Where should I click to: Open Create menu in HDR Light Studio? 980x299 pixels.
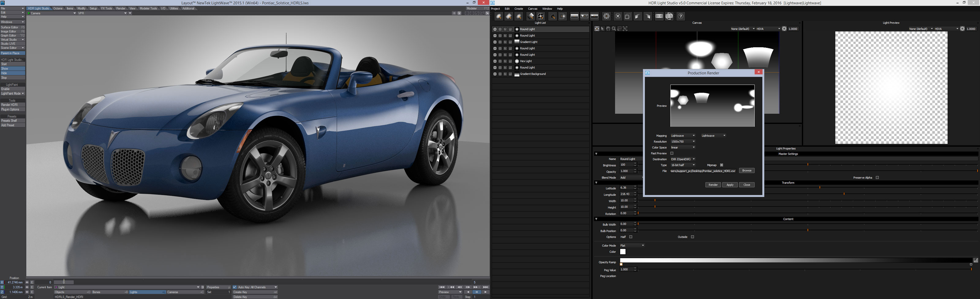[518, 9]
